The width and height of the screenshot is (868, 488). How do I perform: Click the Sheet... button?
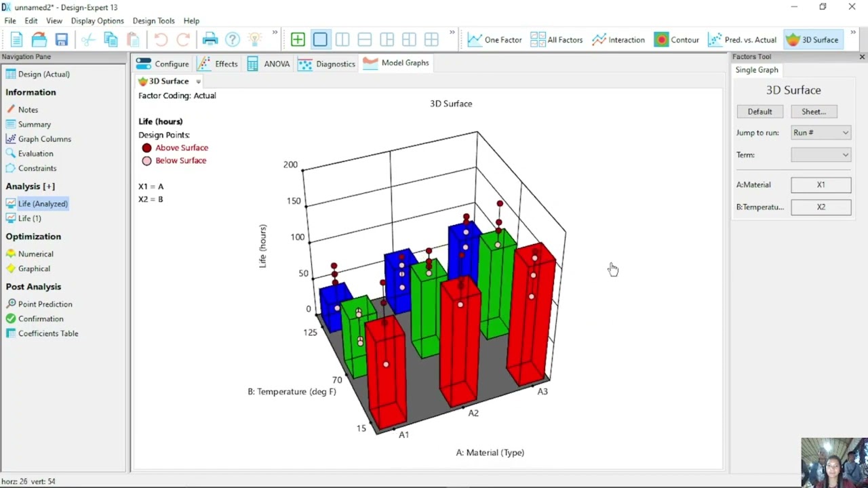point(814,112)
